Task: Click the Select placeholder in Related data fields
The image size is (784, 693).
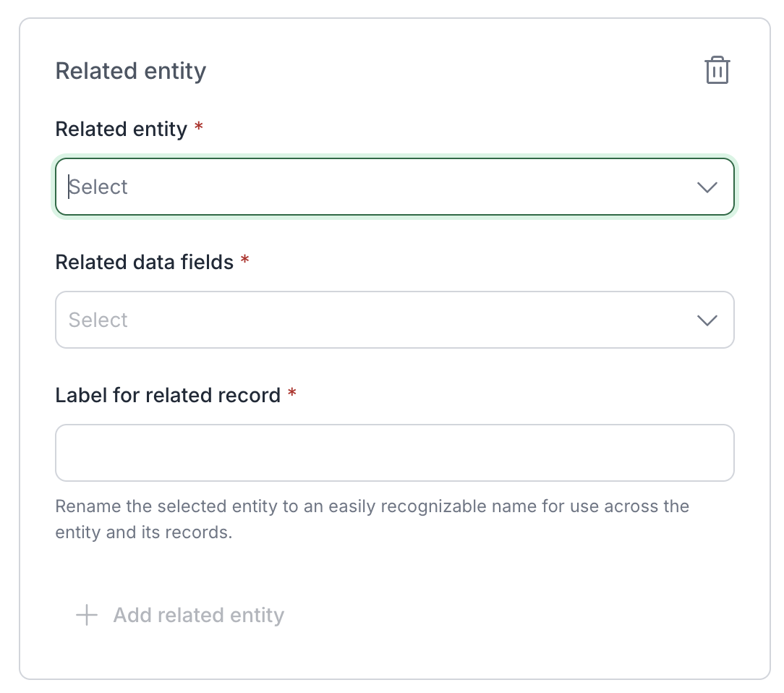Action: (x=98, y=320)
